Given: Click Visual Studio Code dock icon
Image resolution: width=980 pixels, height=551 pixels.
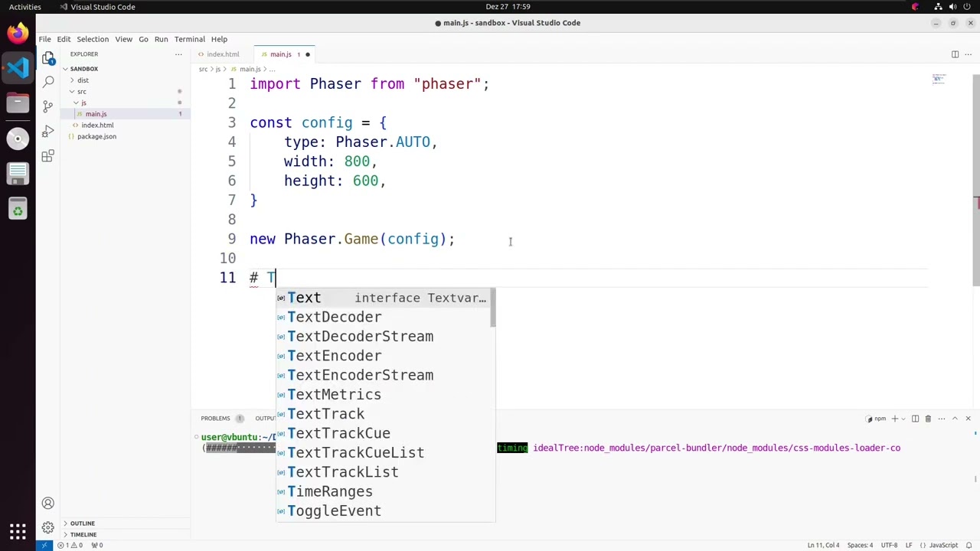Looking at the screenshot, I should (x=18, y=67).
